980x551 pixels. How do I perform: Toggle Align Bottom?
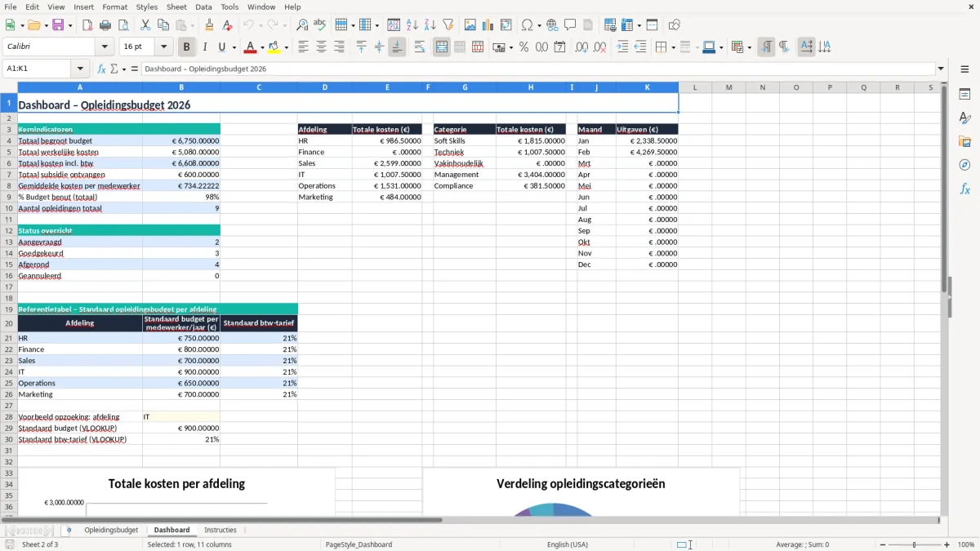(397, 47)
